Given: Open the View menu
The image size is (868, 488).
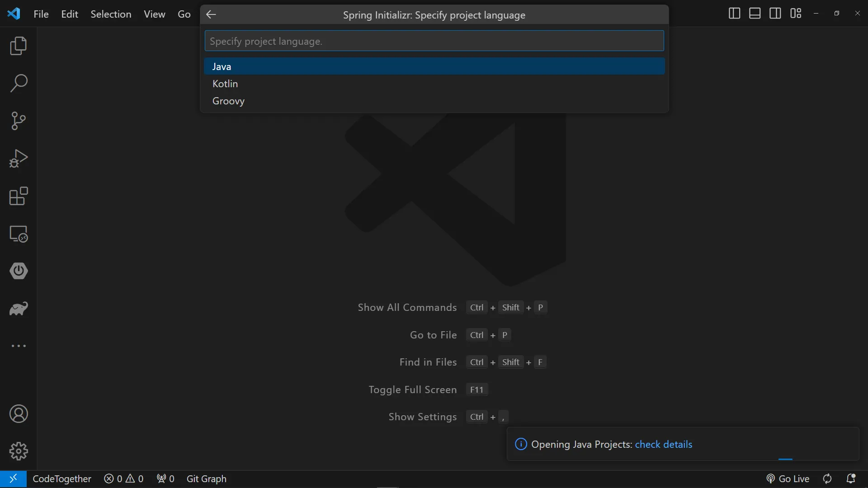Looking at the screenshot, I should tap(154, 14).
